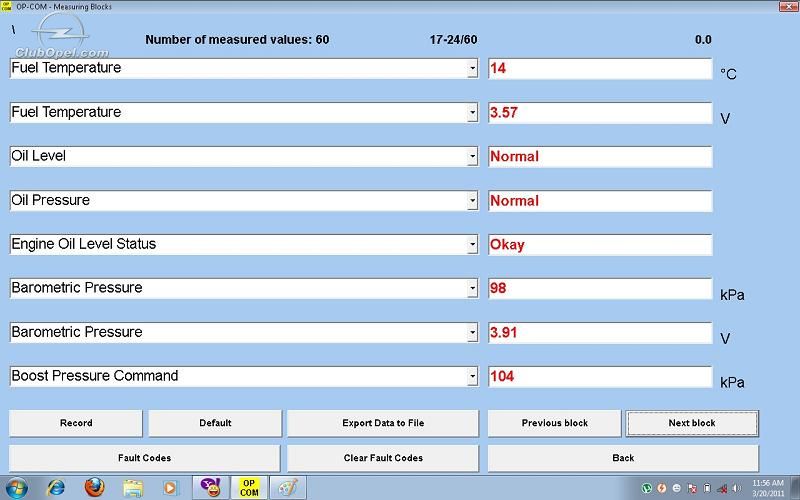The height and width of the screenshot is (500, 800).
Task: Click Export Data to File
Action: click(x=383, y=423)
